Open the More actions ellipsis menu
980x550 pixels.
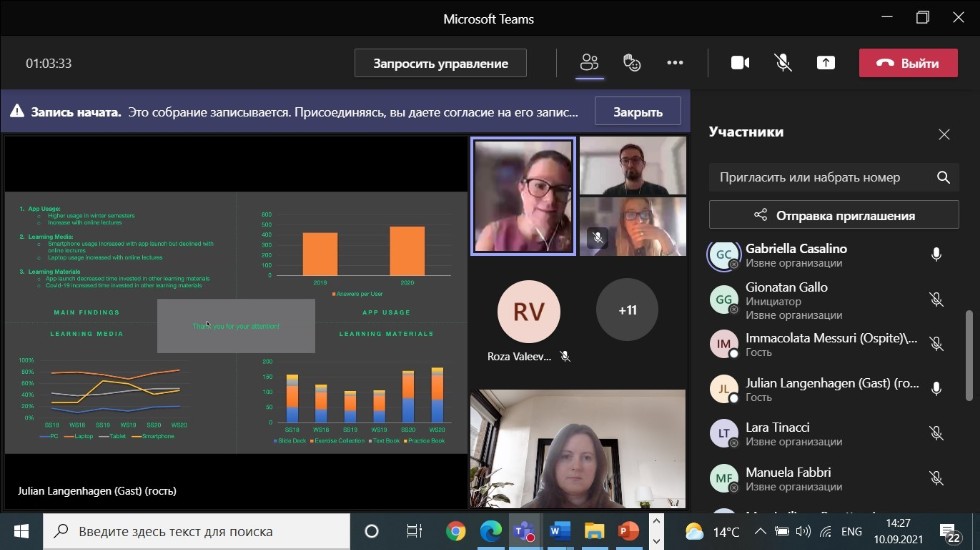tap(675, 63)
